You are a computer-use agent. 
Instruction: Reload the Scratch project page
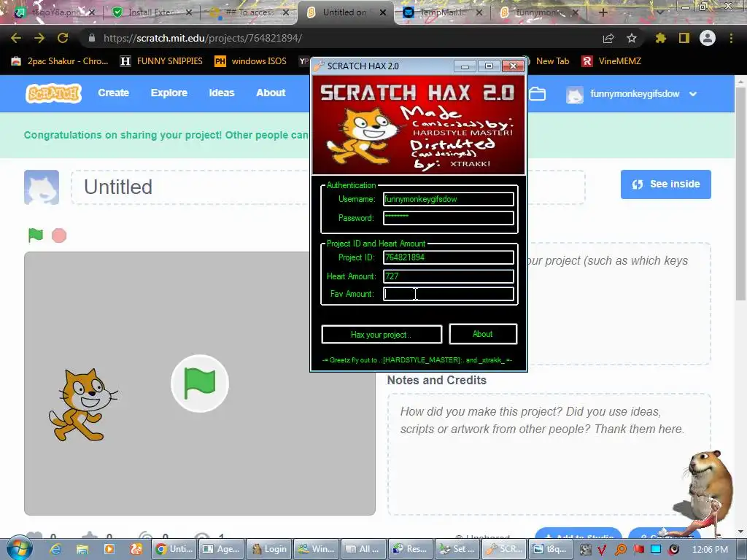(x=63, y=38)
